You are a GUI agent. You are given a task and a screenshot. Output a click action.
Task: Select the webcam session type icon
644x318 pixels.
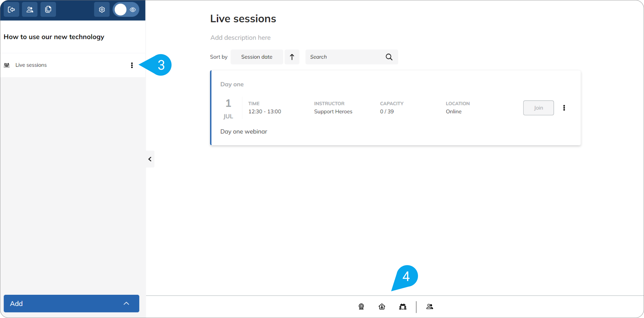coord(361,307)
